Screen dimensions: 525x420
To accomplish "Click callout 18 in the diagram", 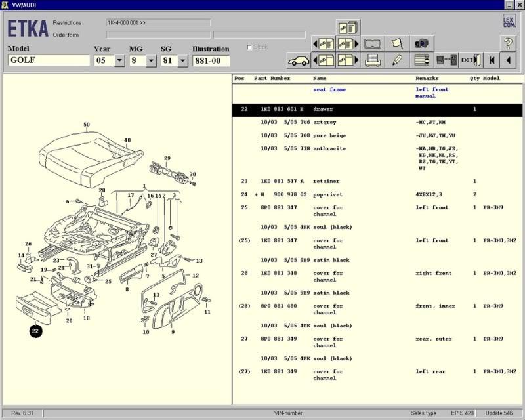I will click(x=87, y=318).
